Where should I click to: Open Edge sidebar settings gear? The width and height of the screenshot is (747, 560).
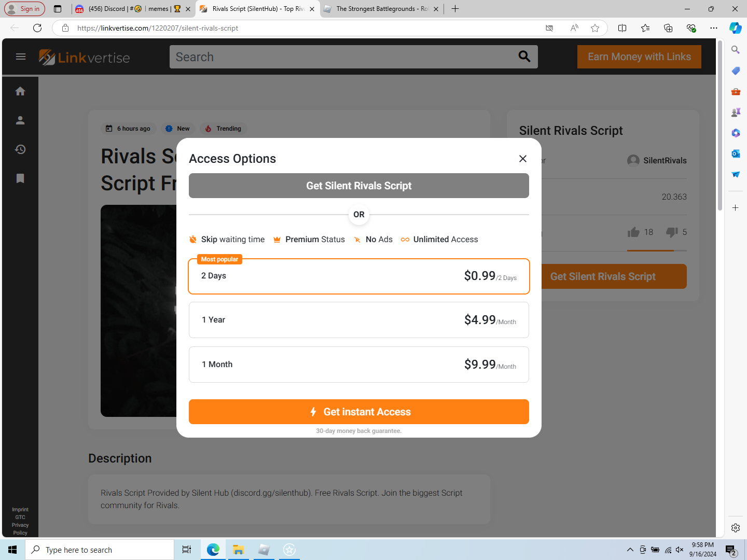pyautogui.click(x=736, y=528)
